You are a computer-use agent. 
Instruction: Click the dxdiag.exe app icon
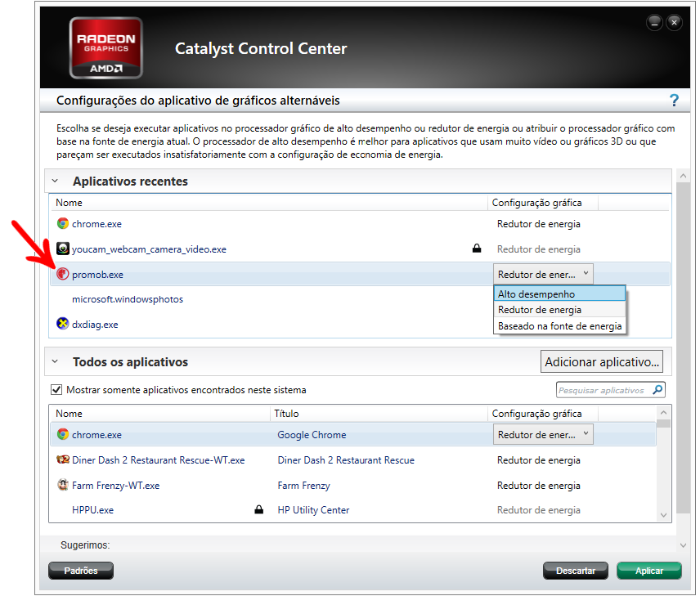[x=62, y=324]
